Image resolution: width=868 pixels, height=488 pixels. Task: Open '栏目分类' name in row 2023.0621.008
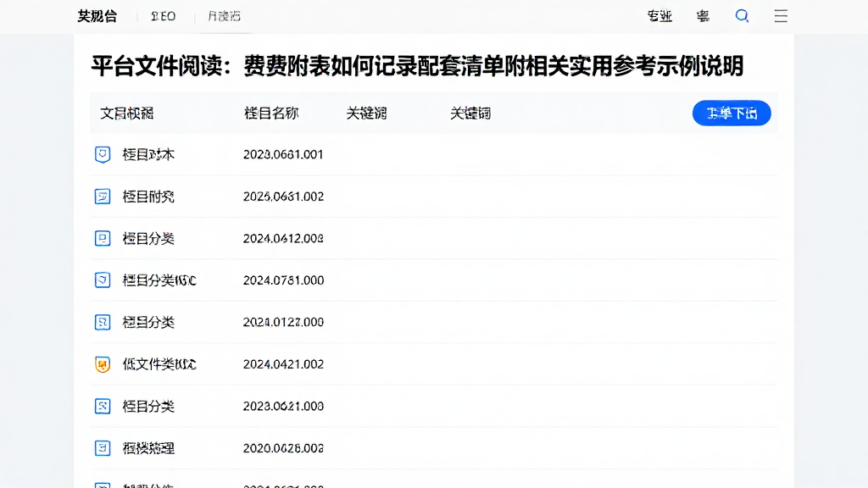[148, 406]
